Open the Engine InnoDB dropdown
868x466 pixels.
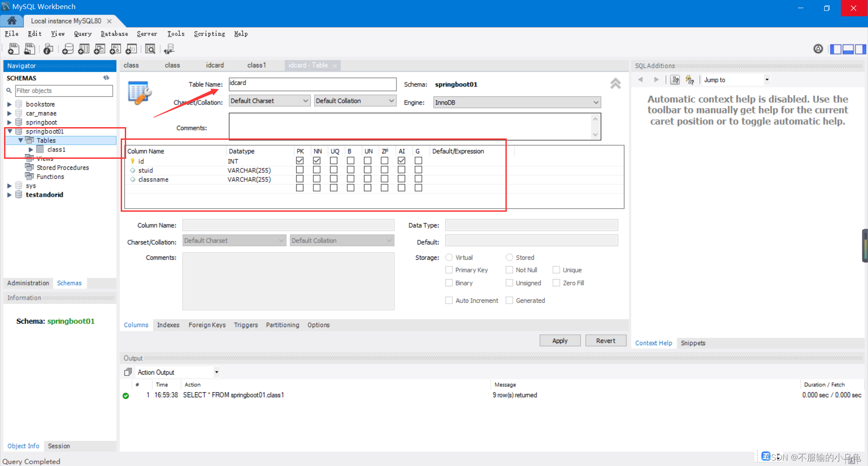[x=517, y=102]
